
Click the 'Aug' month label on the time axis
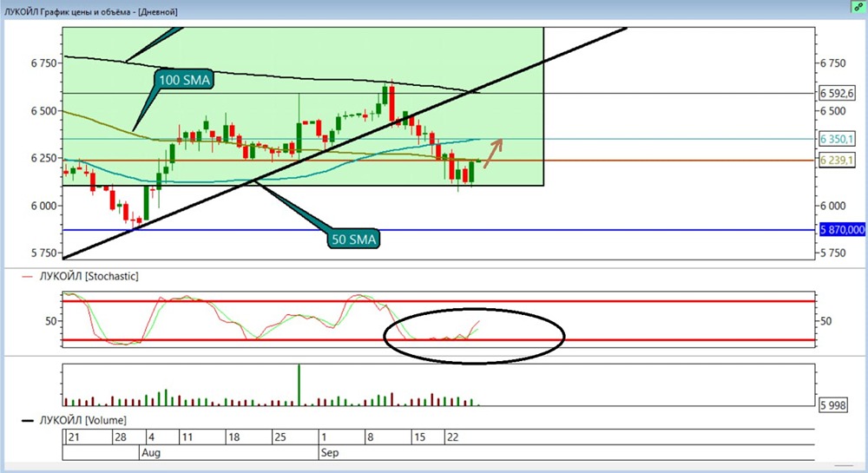click(150, 452)
